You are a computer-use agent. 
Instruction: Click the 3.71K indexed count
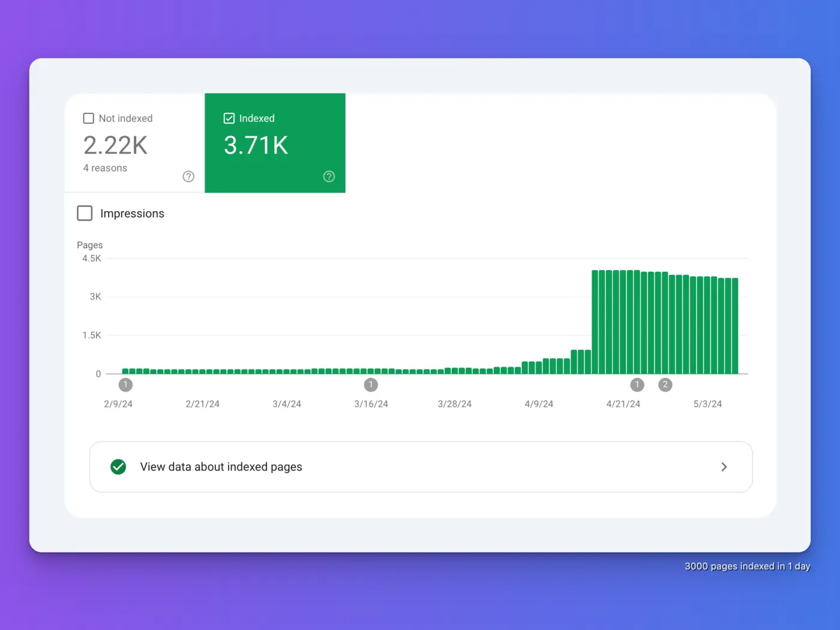256,145
